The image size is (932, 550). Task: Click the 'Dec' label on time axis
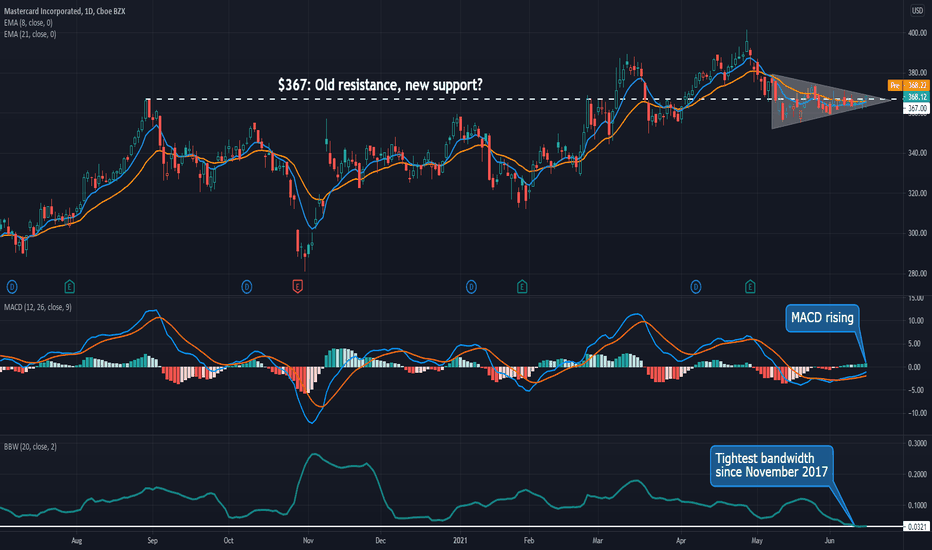pyautogui.click(x=380, y=540)
